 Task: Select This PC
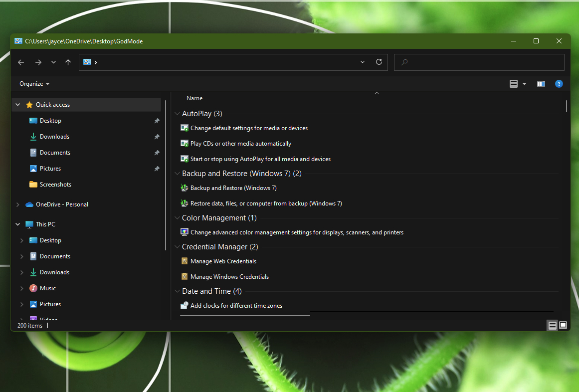[x=45, y=224]
